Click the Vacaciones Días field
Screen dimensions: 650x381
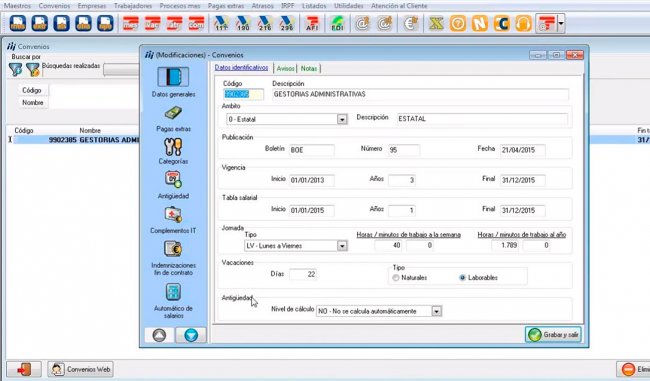(303, 274)
